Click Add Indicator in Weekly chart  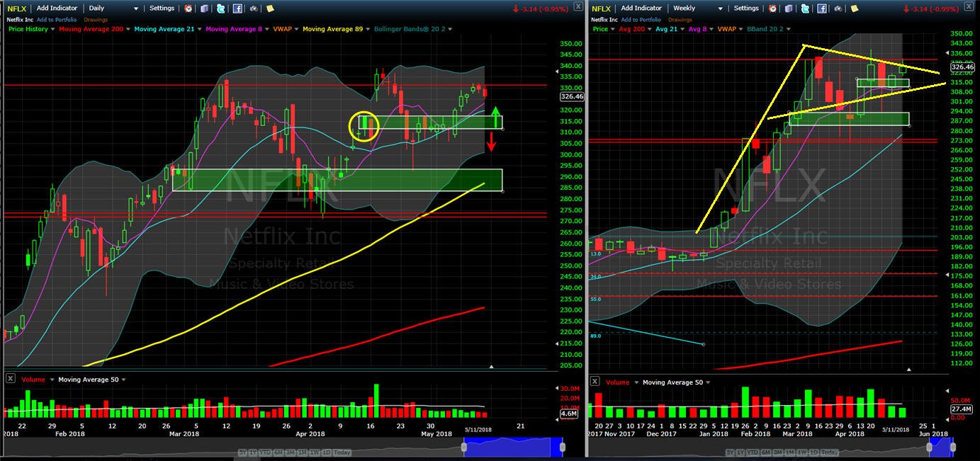(641, 8)
